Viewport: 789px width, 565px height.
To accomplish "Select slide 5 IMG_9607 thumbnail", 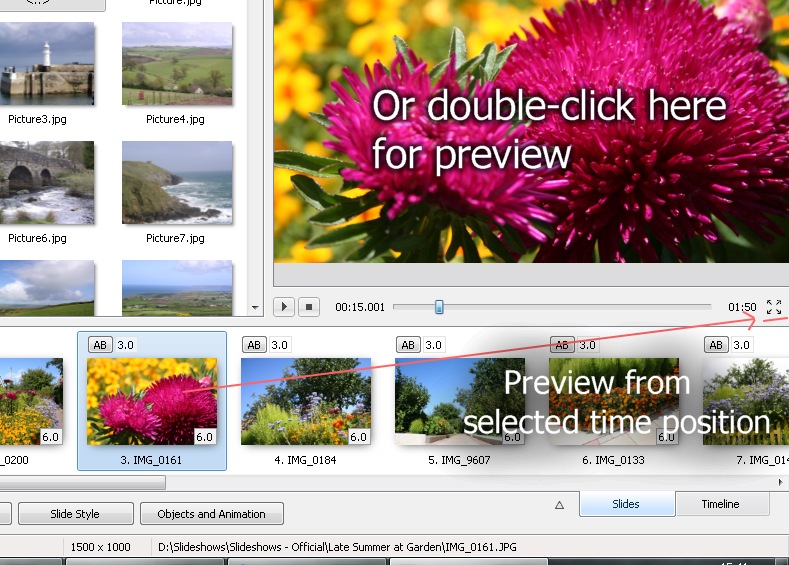I will pos(460,401).
